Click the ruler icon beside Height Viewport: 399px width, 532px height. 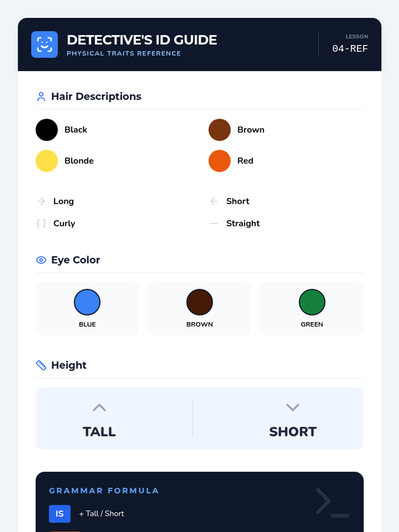pyautogui.click(x=41, y=365)
